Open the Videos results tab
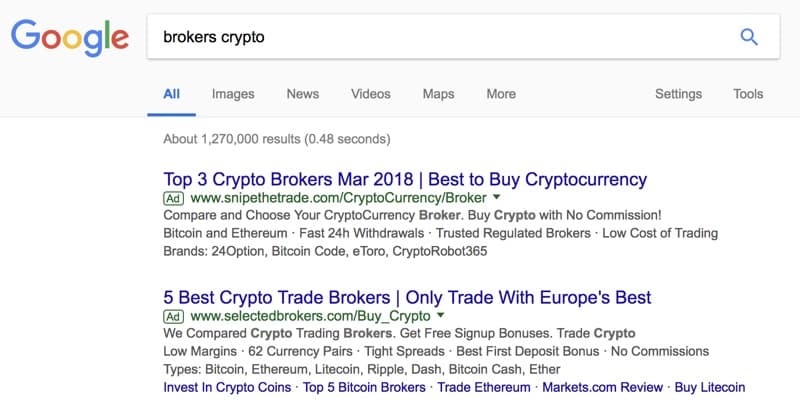Image resolution: width=800 pixels, height=418 pixels. point(370,94)
